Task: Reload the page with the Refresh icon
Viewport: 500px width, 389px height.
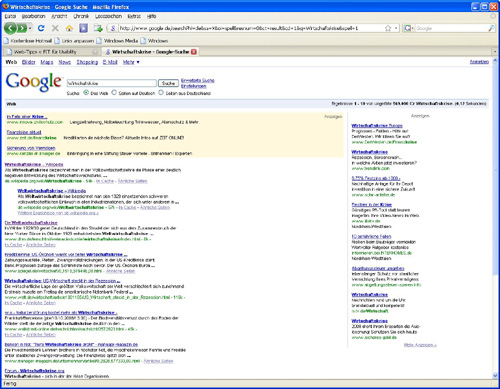Action: tap(41, 28)
